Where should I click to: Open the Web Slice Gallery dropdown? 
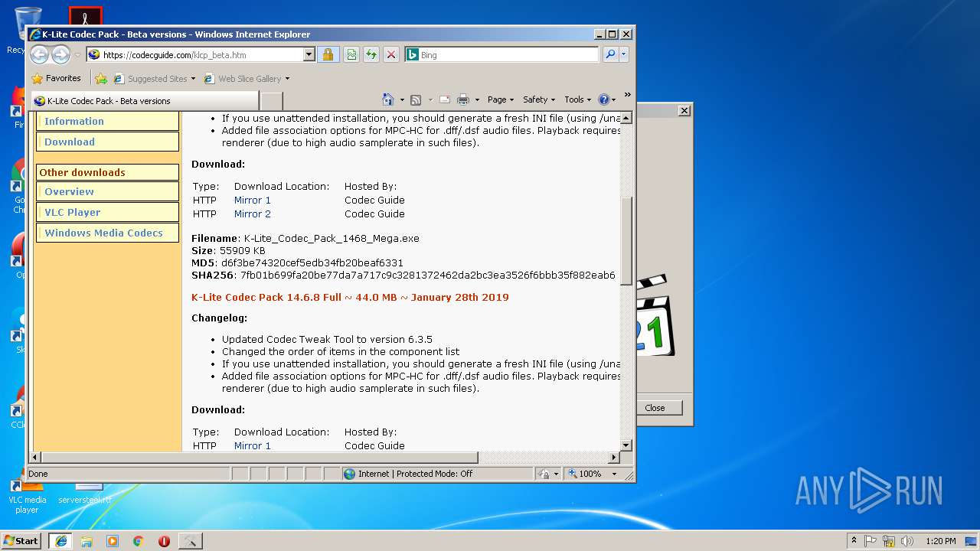pos(247,78)
